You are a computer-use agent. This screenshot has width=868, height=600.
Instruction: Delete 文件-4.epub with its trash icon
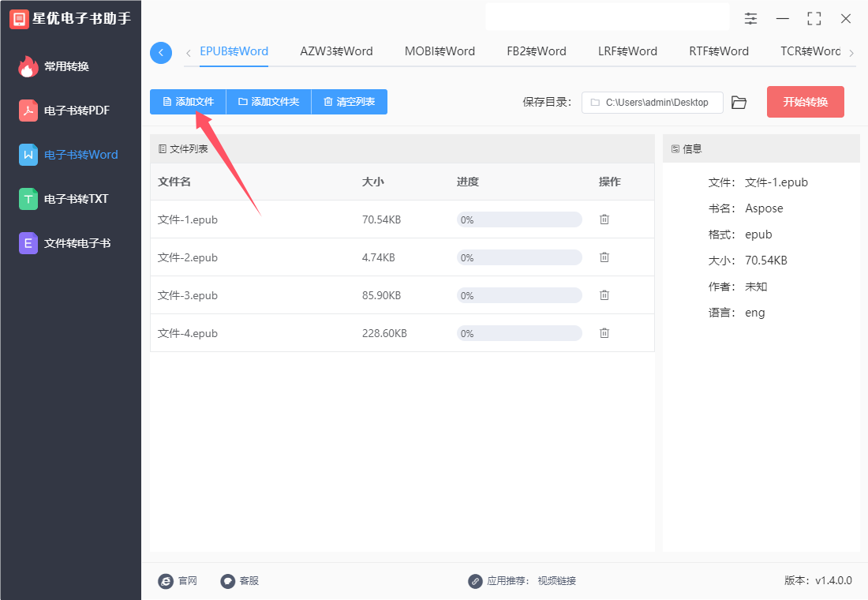[604, 333]
